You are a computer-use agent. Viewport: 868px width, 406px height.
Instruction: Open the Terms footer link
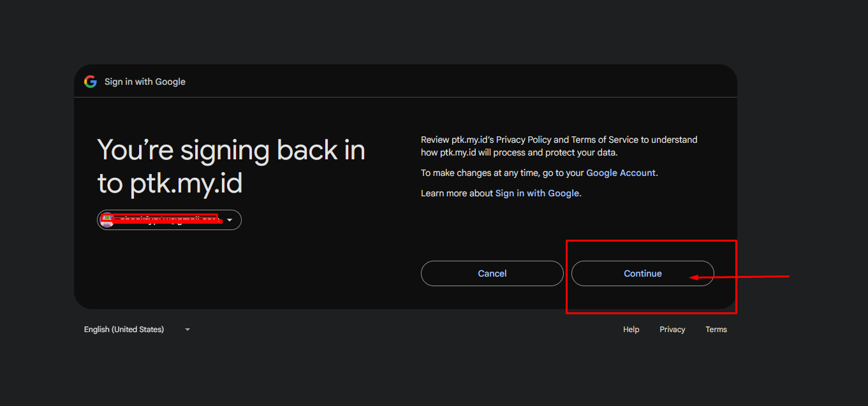tap(716, 330)
